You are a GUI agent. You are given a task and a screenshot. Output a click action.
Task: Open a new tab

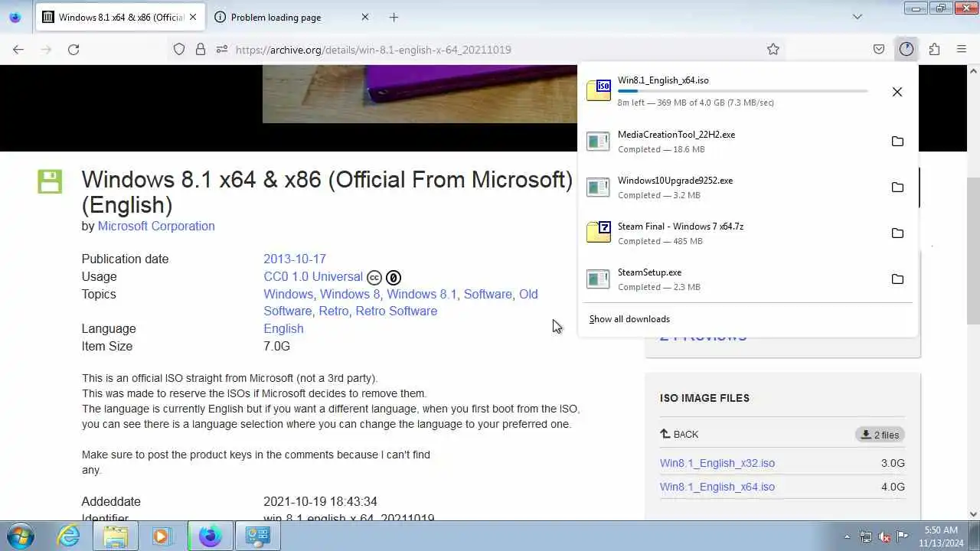tap(394, 17)
